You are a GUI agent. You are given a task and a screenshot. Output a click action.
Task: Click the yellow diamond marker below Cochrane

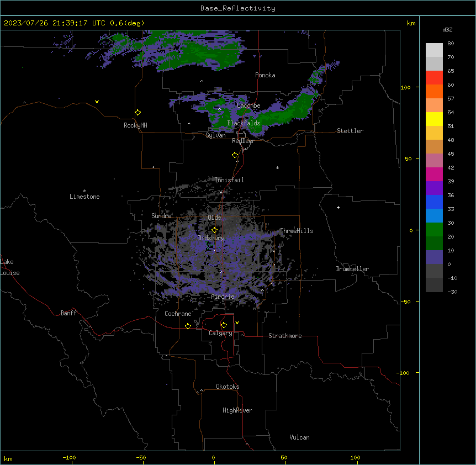(188, 326)
